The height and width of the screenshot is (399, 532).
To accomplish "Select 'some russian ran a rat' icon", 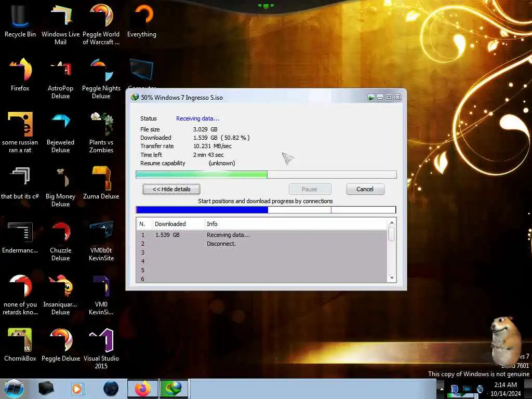I will click(x=20, y=132).
